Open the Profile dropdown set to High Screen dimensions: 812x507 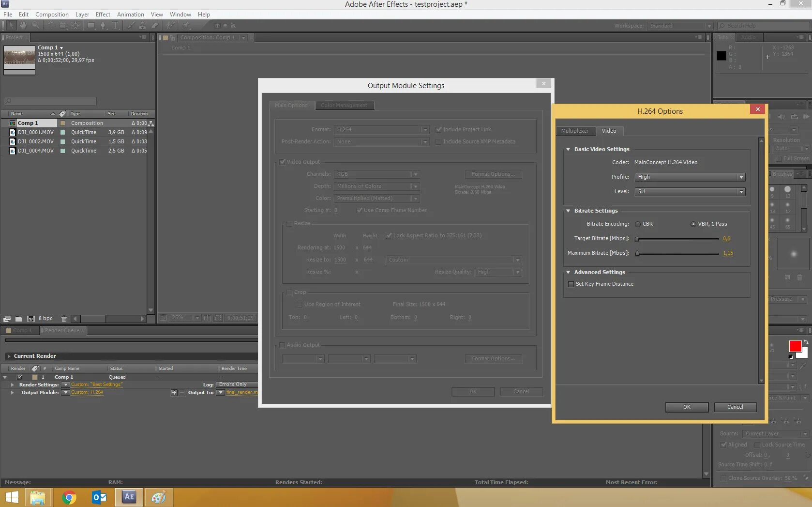pyautogui.click(x=690, y=177)
